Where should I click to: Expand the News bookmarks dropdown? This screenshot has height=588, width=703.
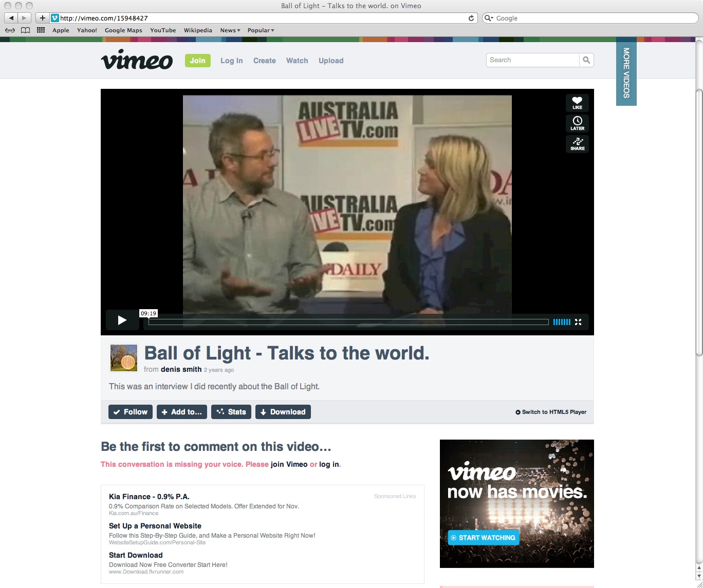[x=230, y=30]
